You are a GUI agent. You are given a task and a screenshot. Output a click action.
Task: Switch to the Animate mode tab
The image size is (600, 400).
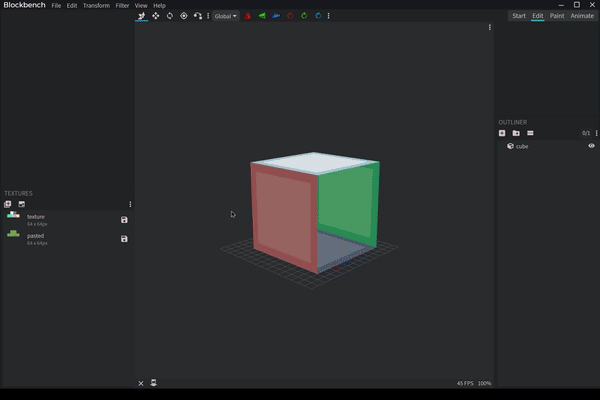tap(582, 16)
